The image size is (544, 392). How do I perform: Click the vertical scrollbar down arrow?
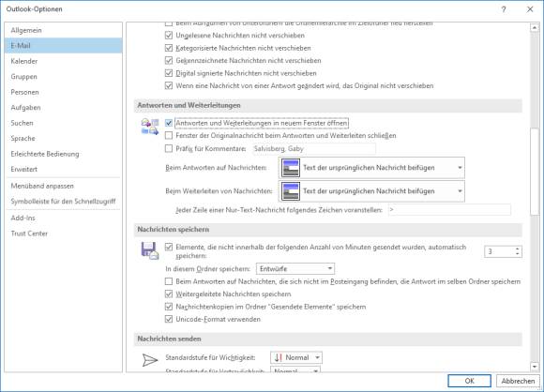(x=535, y=367)
